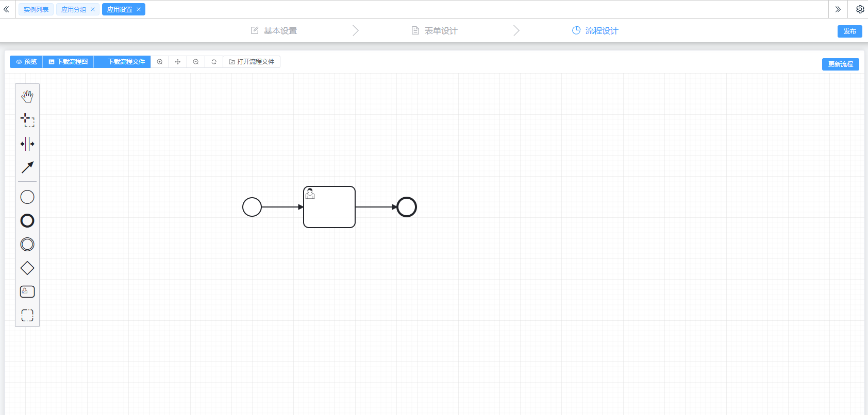Click the double right chevron to scroll tabs
This screenshot has width=868, height=415.
(838, 9)
